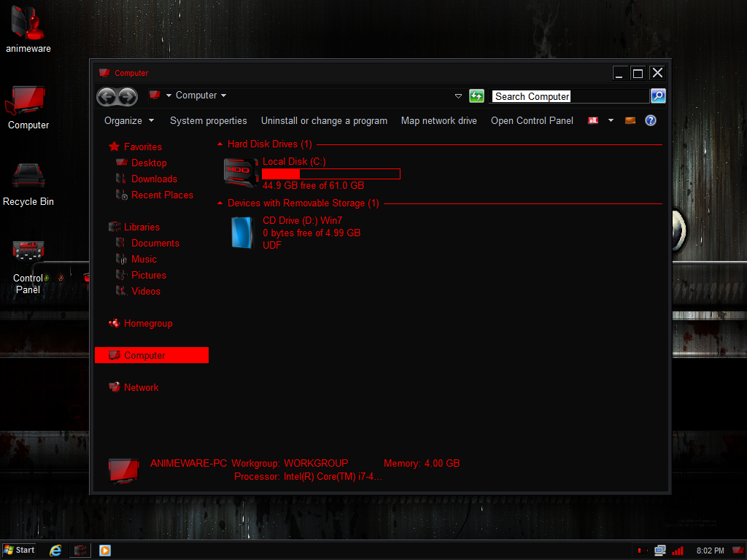Click Open Control Panel in toolbar
Viewport: 747px width, 560px height.
pos(532,121)
